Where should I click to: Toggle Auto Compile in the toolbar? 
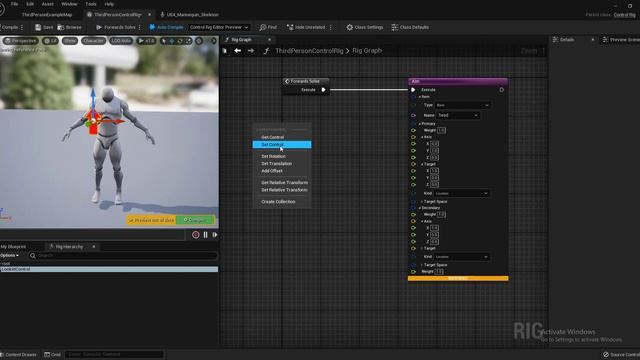(166, 27)
